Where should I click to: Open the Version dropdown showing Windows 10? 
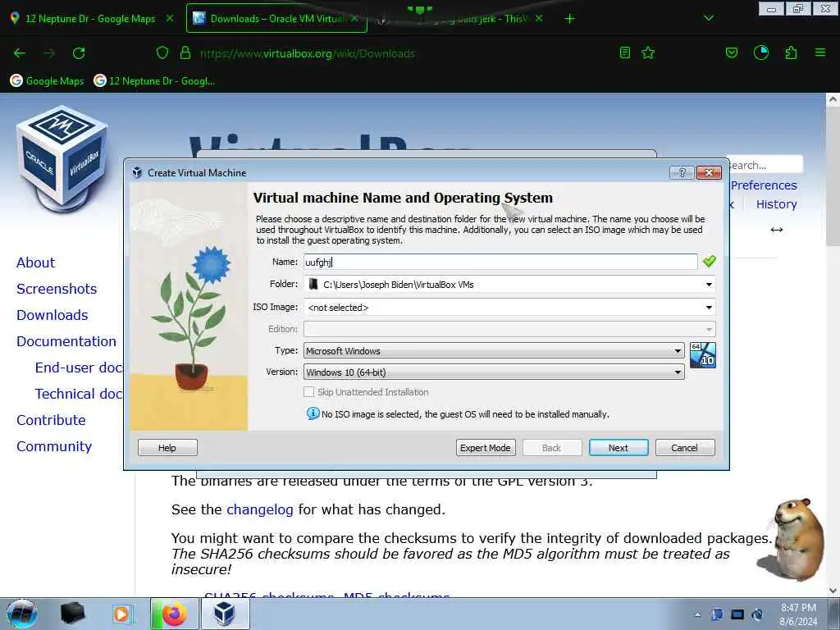493,372
